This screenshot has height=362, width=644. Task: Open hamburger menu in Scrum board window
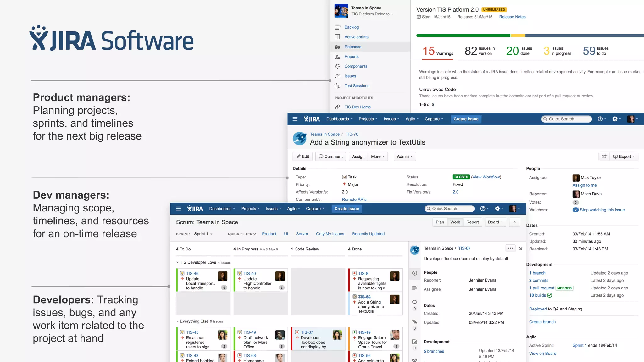click(178, 208)
